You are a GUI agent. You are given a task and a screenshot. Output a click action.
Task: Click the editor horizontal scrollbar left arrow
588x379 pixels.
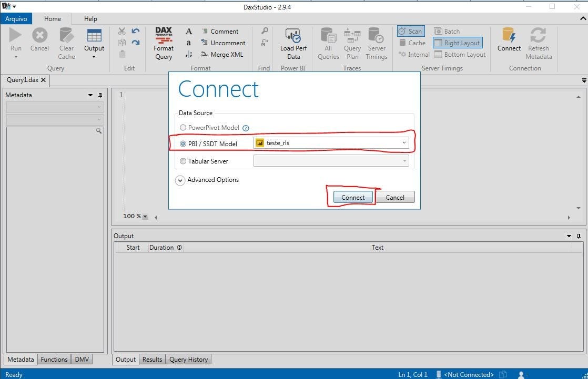tap(156, 218)
